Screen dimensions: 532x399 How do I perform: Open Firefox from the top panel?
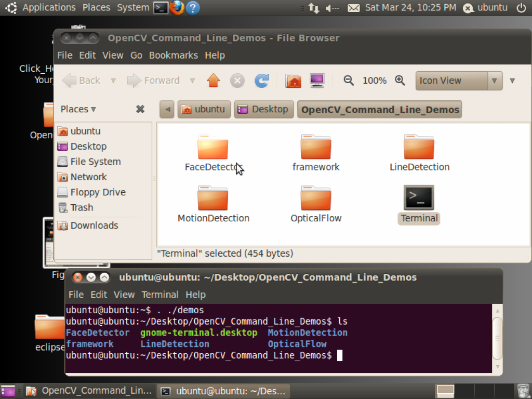point(177,7)
